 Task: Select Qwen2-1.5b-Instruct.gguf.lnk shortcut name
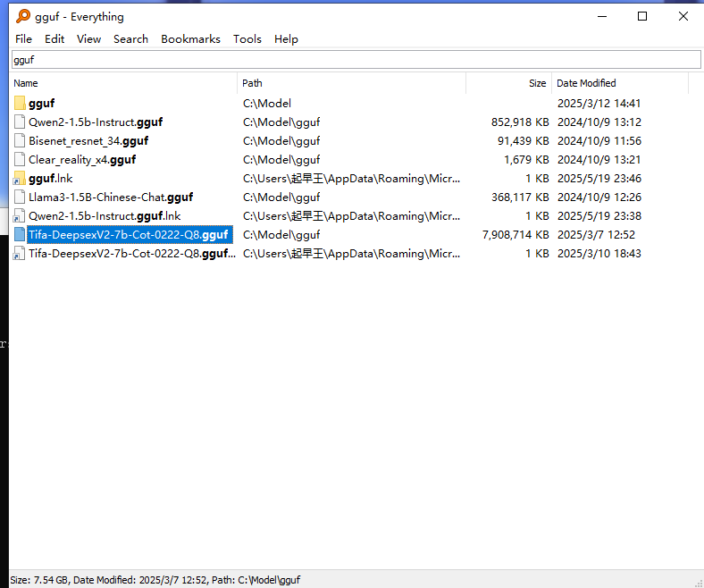tap(105, 216)
